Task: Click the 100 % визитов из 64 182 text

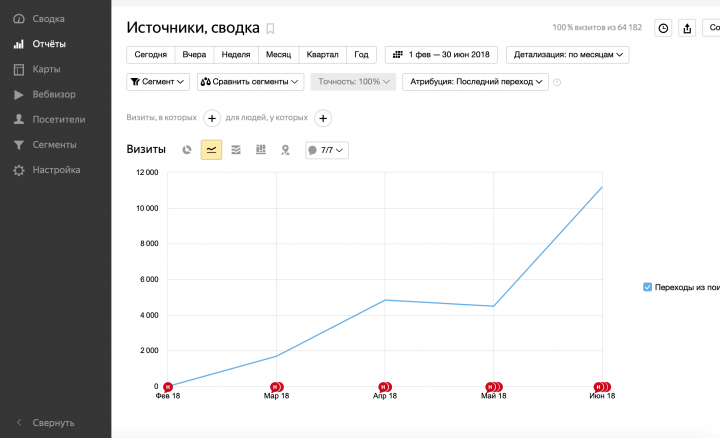Action: [x=597, y=28]
